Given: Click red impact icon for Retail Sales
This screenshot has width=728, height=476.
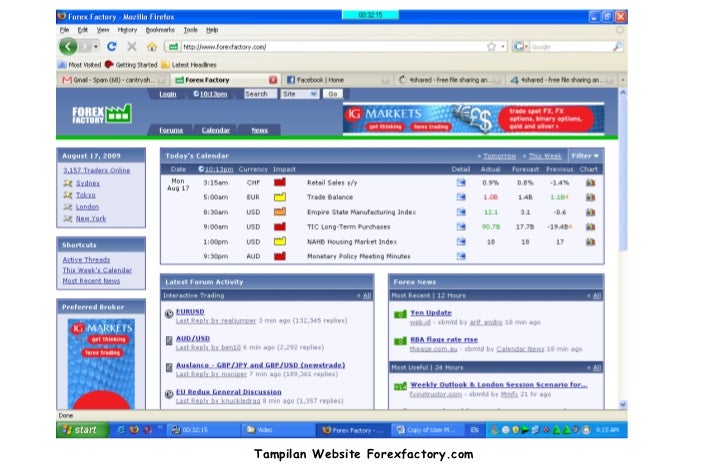Looking at the screenshot, I should (x=280, y=182).
